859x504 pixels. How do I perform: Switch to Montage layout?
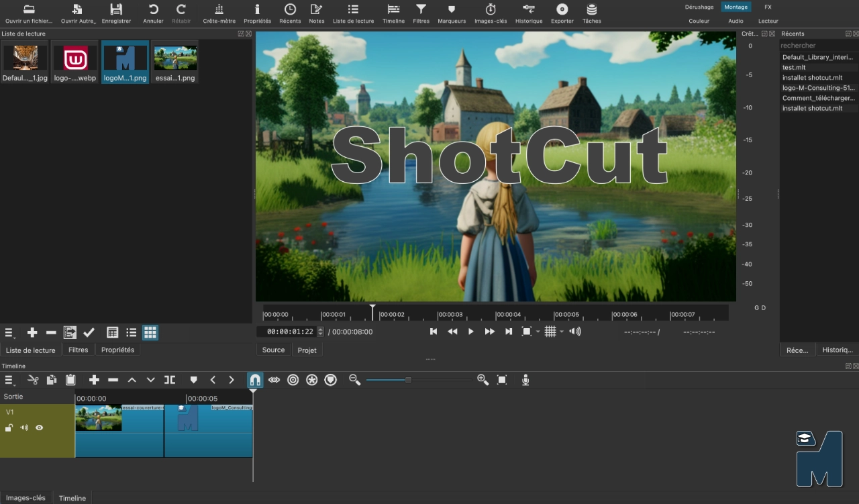tap(736, 7)
